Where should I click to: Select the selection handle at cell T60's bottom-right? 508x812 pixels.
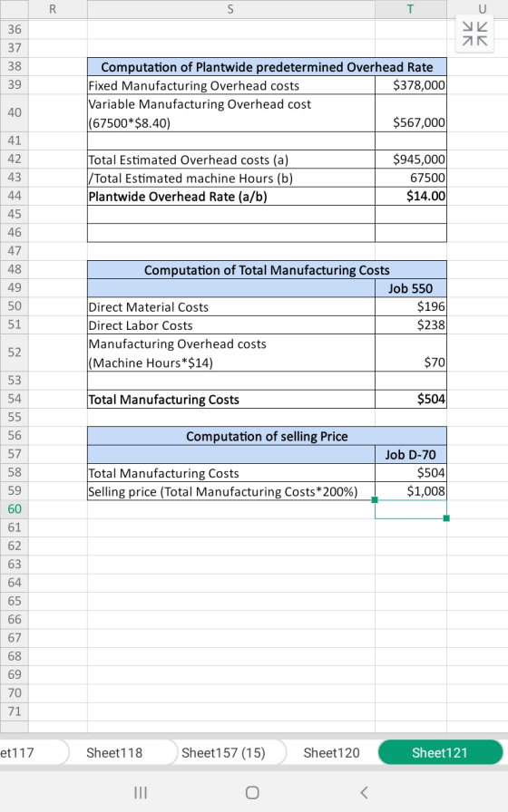click(x=447, y=518)
